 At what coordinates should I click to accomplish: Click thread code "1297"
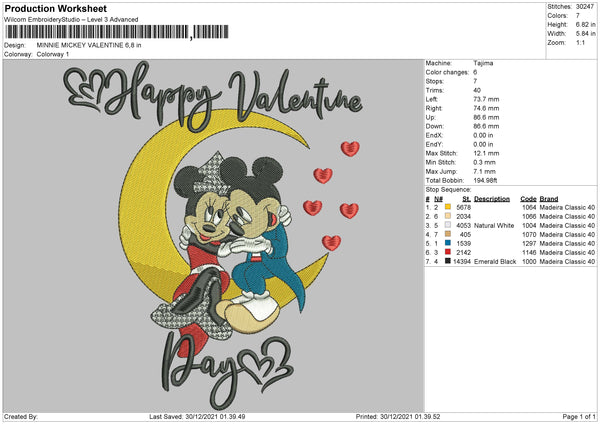529,243
